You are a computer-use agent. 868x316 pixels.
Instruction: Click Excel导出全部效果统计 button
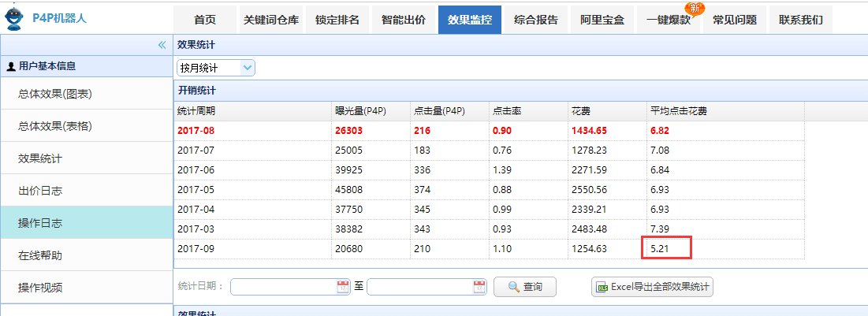[653, 287]
